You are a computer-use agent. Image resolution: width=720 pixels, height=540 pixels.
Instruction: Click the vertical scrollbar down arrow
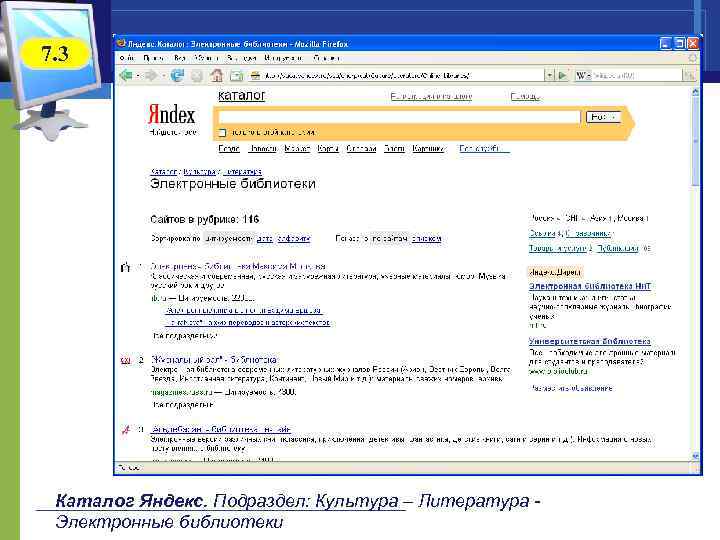coord(695,456)
